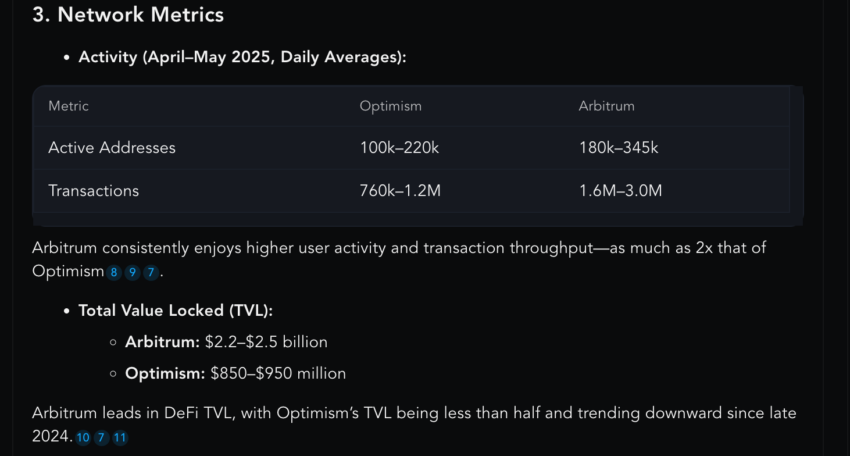Click the bold "Arbitrum:" TVL sub-bullet label
The height and width of the screenshot is (456, 850).
pos(163,342)
